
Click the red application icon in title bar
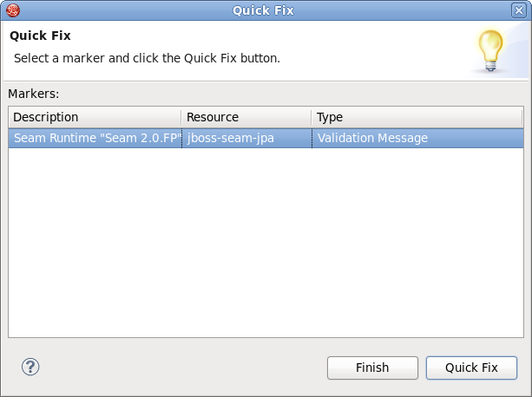coord(12,10)
